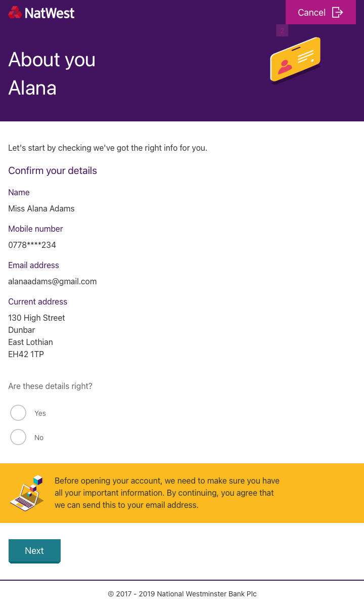Image resolution: width=364 pixels, height=608 pixels.
Task: Click the Confirm your details heading
Action: click(53, 170)
